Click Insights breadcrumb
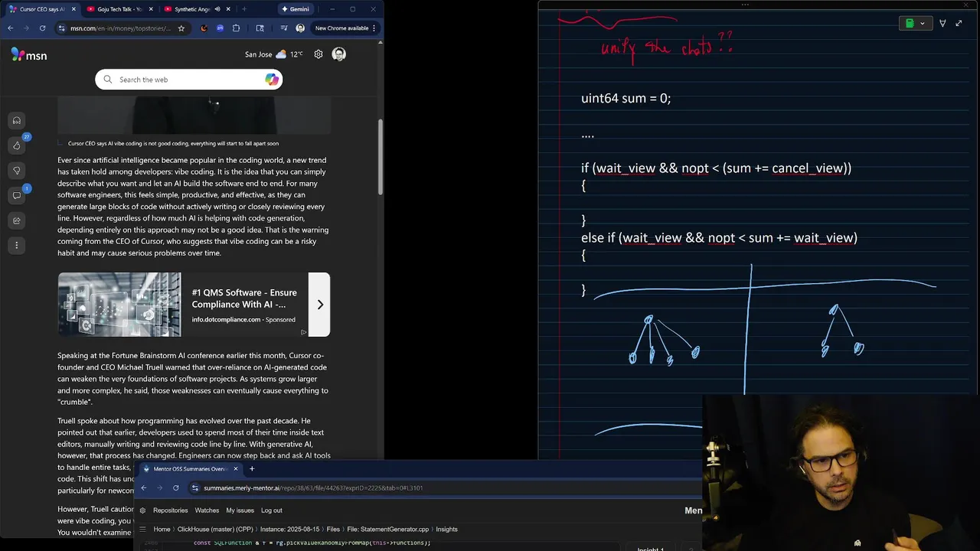980x551 pixels. pyautogui.click(x=446, y=530)
